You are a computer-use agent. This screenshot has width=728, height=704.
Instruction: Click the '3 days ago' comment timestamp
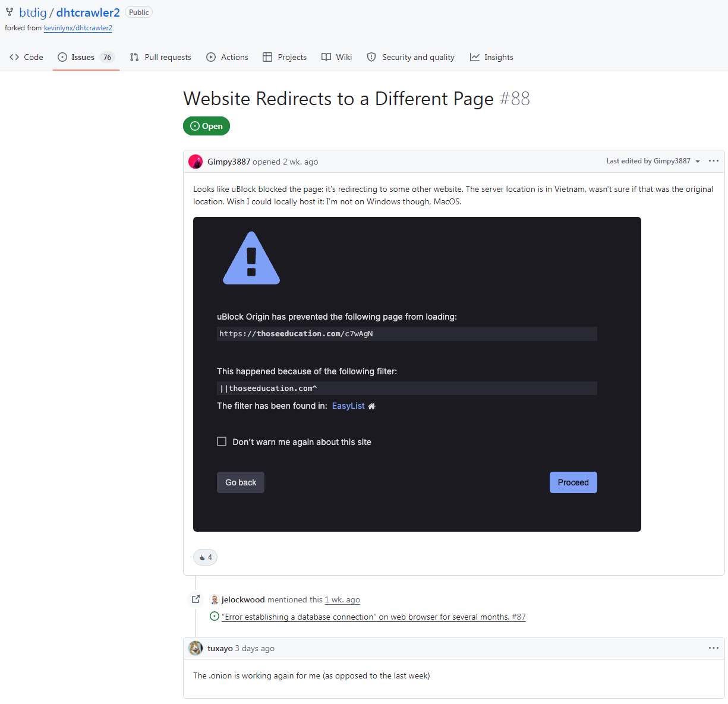(x=255, y=648)
